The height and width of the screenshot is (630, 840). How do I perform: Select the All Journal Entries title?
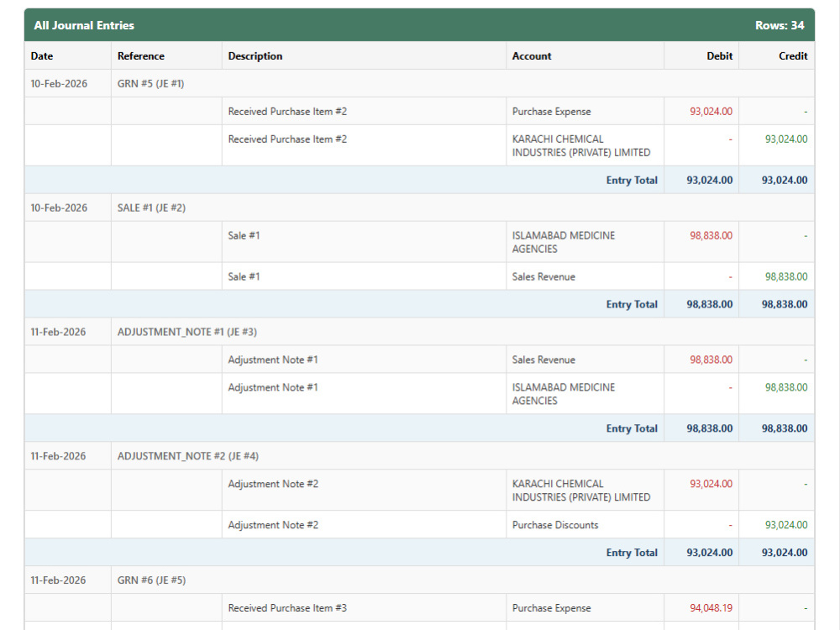84,25
